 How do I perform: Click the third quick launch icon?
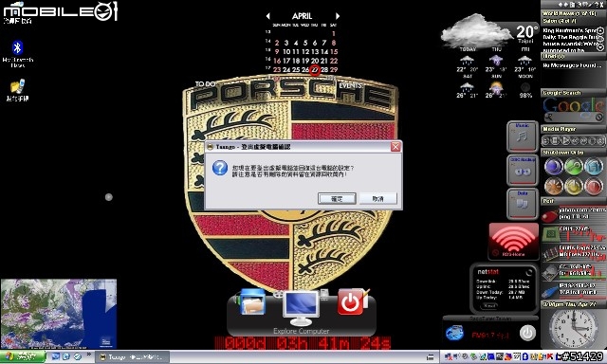(x=77, y=356)
